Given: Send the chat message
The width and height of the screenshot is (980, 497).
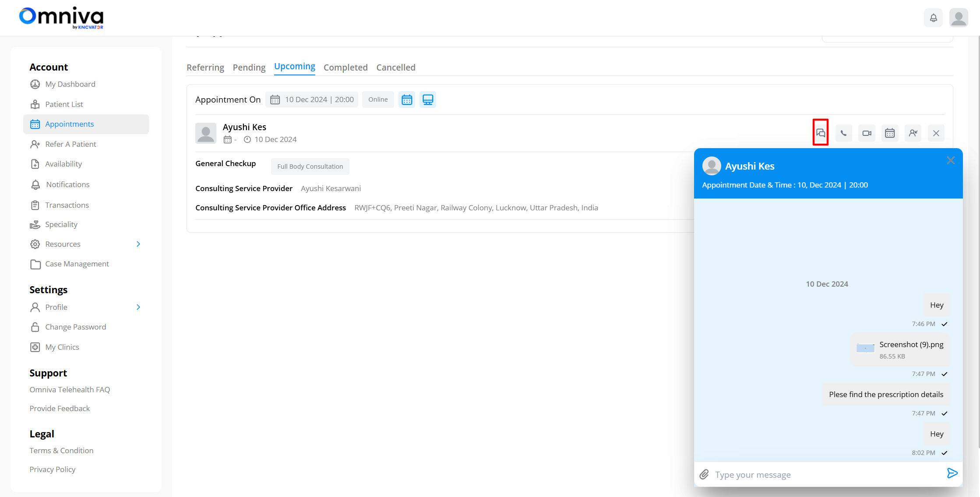Looking at the screenshot, I should click(x=952, y=473).
